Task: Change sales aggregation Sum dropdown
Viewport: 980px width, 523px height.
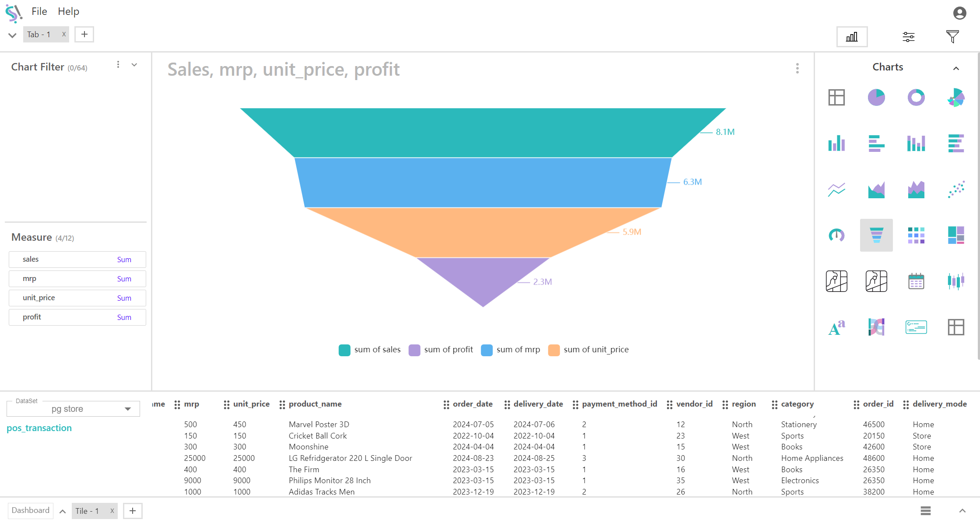Action: [124, 260]
